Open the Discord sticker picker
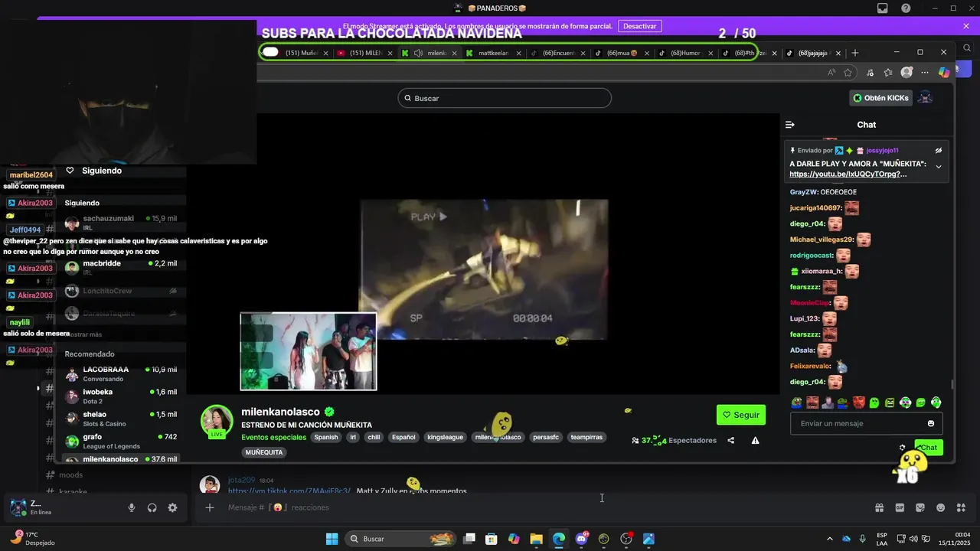Image resolution: width=980 pixels, height=551 pixels. [x=920, y=507]
